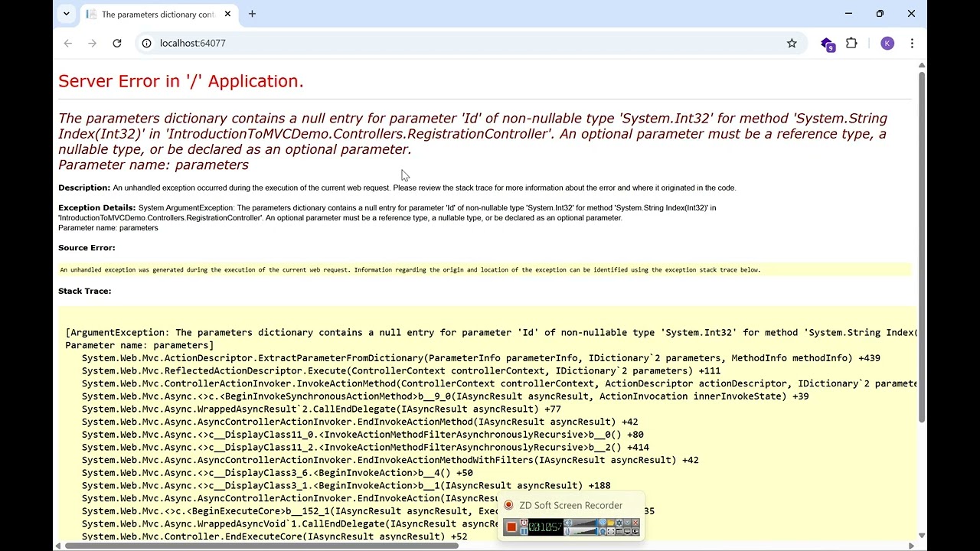Click the 'Source Error:' label

click(87, 248)
